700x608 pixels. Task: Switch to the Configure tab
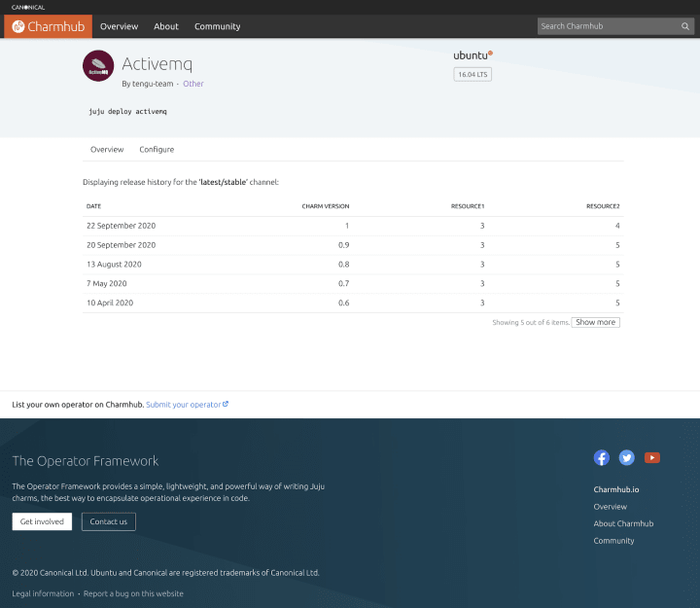click(x=157, y=149)
